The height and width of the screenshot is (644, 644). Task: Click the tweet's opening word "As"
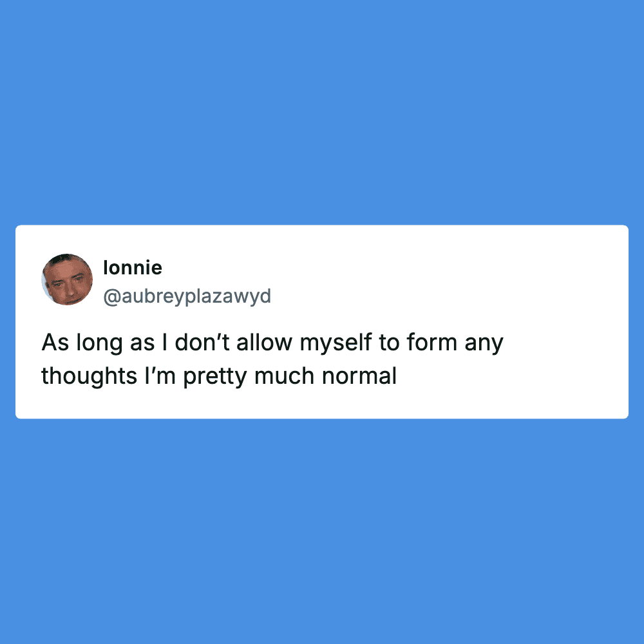(55, 343)
